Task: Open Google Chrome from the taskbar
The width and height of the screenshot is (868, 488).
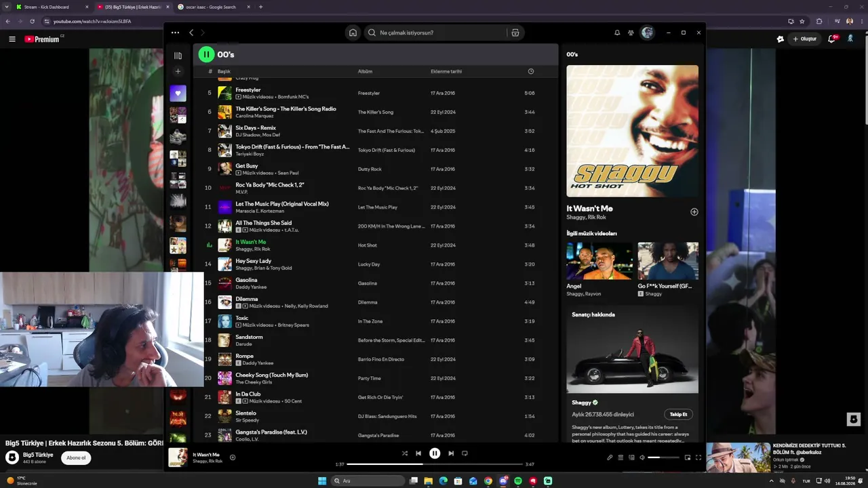Action: tap(488, 481)
